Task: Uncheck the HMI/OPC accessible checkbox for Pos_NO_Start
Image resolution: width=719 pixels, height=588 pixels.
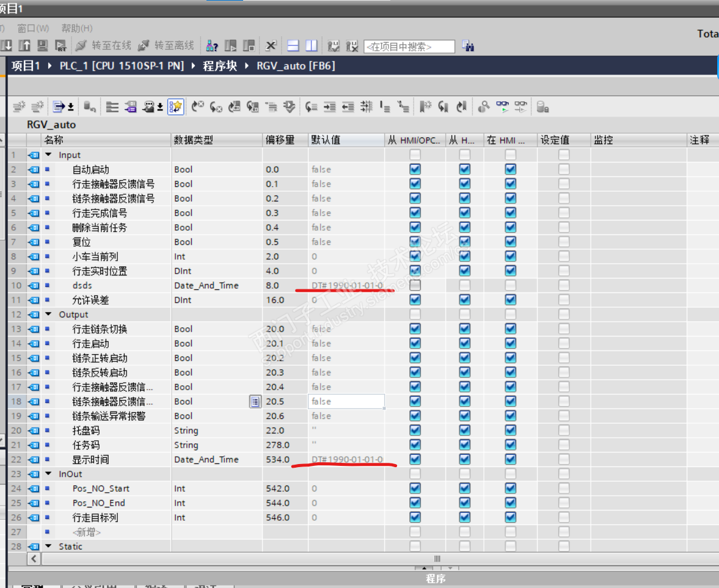Action: (415, 488)
